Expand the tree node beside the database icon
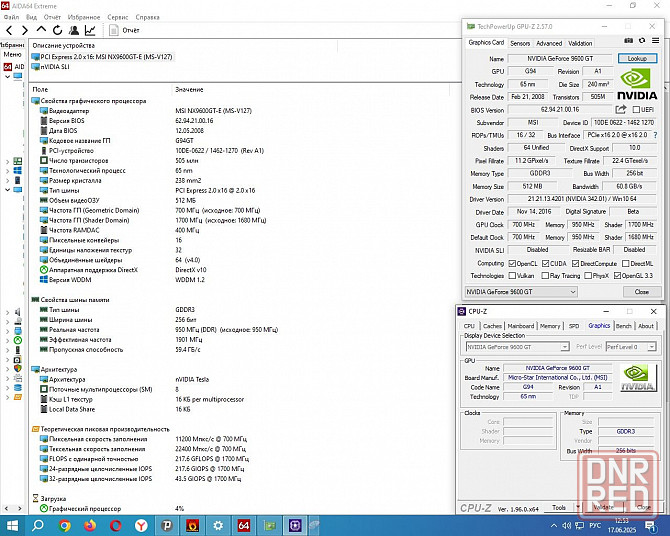 pos(7,388)
